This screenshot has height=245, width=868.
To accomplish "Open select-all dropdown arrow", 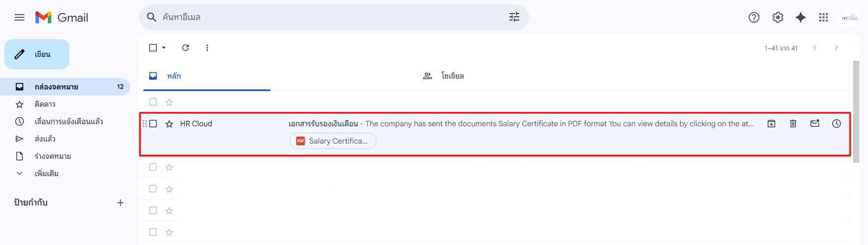I will [164, 48].
